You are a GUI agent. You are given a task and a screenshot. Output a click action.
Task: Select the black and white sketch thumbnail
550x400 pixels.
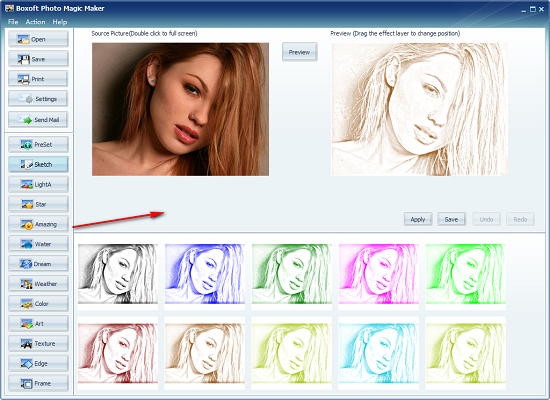coord(118,274)
